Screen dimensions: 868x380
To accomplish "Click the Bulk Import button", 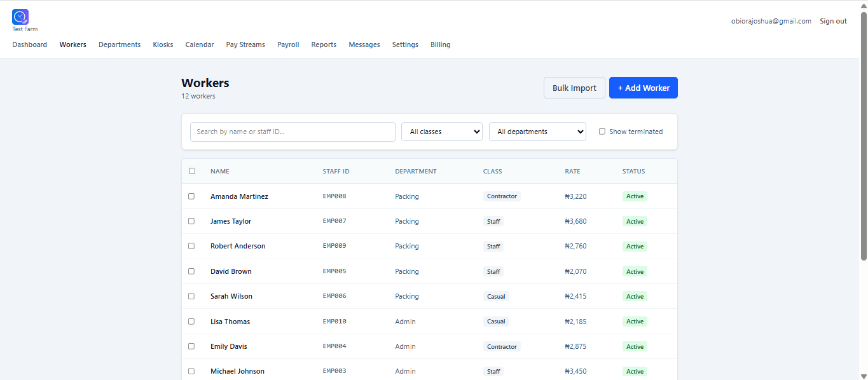I will coord(574,88).
